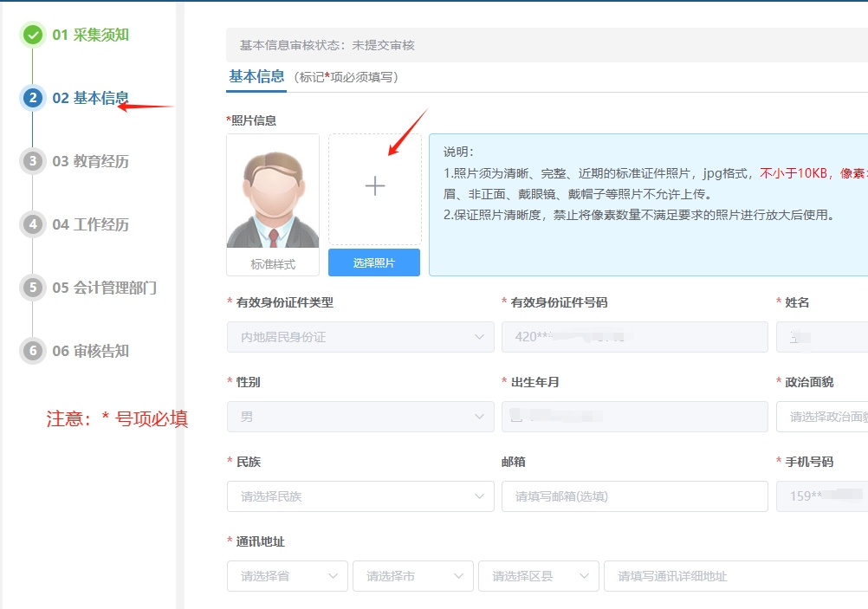
Task: Click the step 6 circle icon
Action: click(x=33, y=351)
